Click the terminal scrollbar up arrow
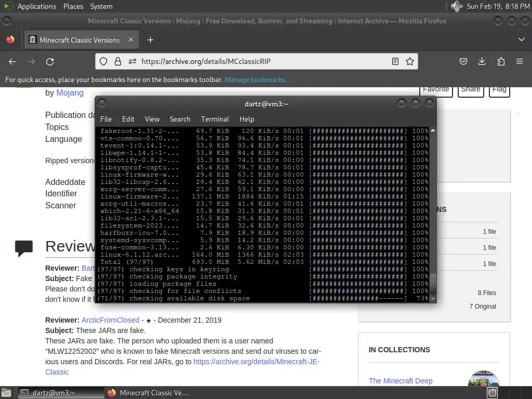This screenshot has width=532, height=399. click(433, 130)
